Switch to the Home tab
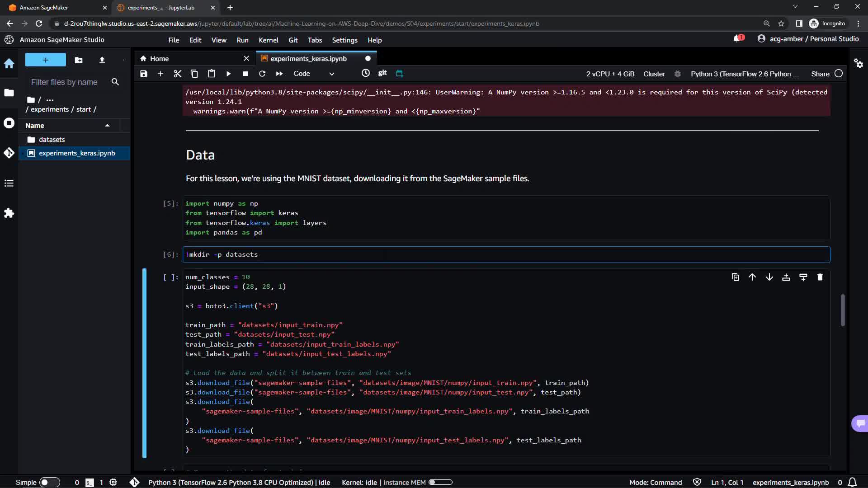This screenshot has height=488, width=868. click(159, 59)
